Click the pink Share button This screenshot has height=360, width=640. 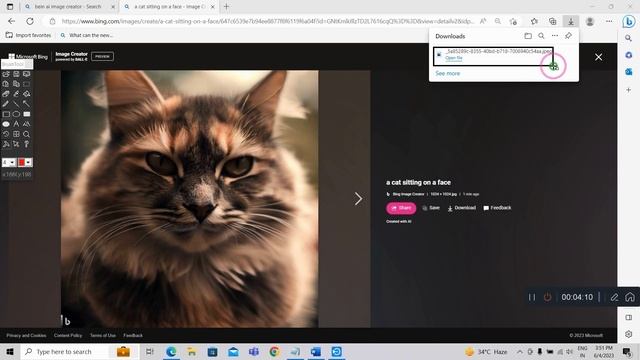(x=401, y=208)
